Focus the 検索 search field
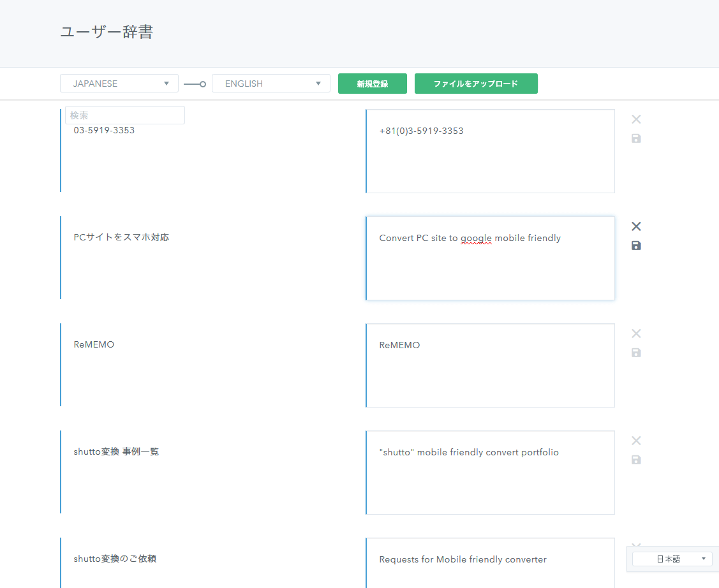The width and height of the screenshot is (719, 588). click(125, 115)
